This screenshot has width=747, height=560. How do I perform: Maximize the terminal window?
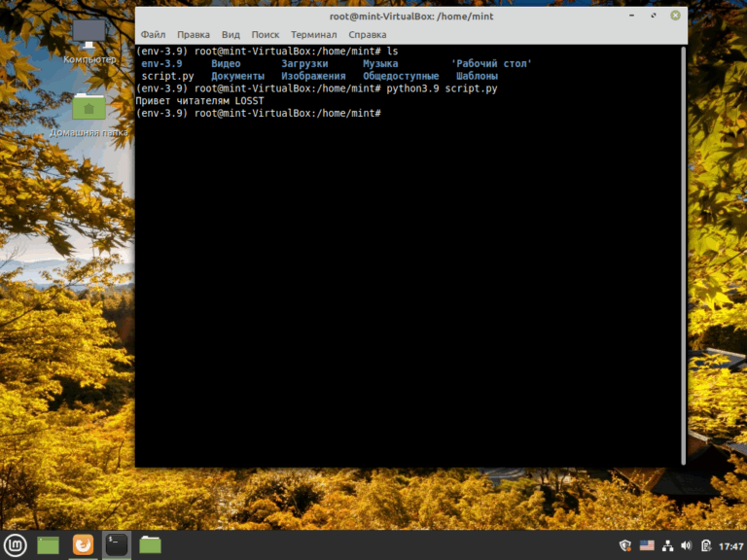[654, 16]
